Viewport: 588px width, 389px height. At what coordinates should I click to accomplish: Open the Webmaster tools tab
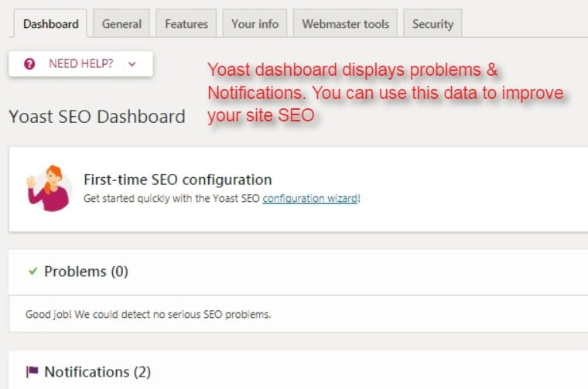pos(345,24)
